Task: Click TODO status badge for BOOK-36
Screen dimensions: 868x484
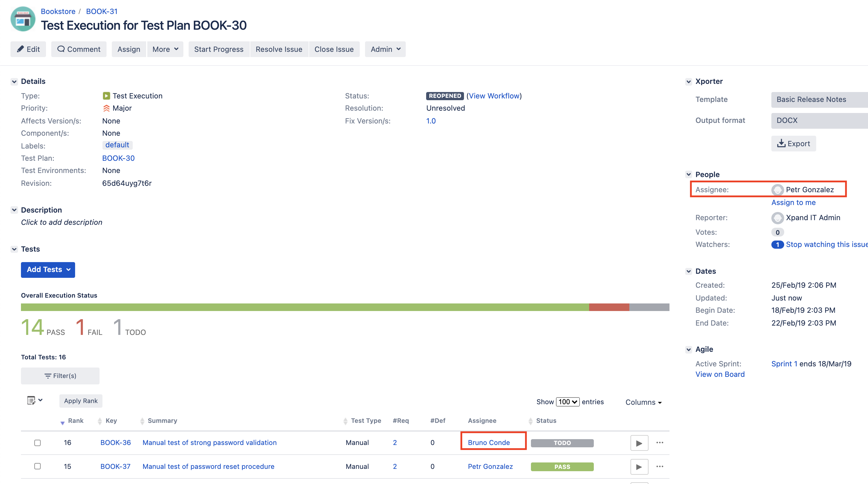Action: point(562,443)
